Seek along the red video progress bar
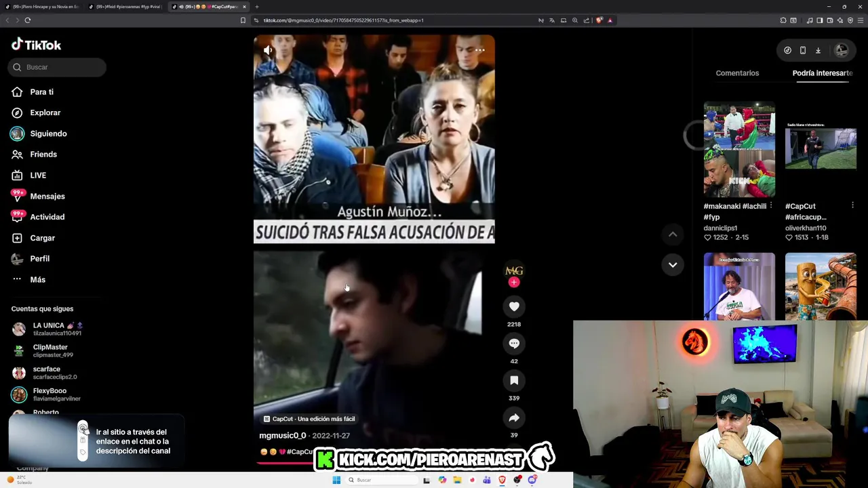868x488 pixels. (x=286, y=464)
